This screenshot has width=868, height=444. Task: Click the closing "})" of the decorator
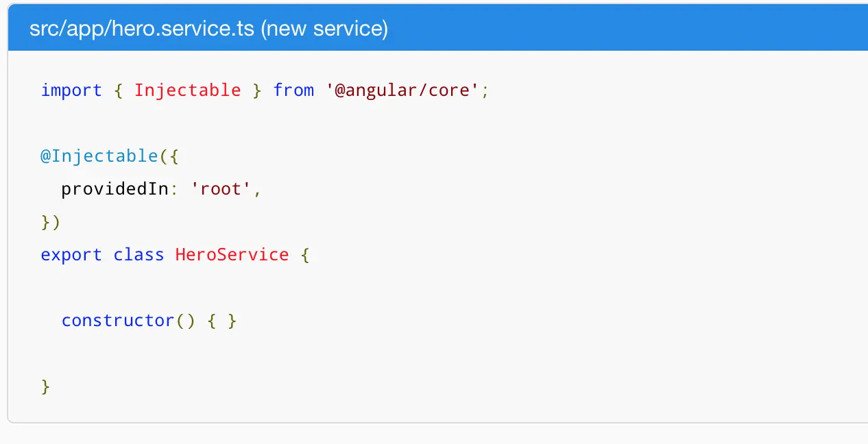pos(51,222)
